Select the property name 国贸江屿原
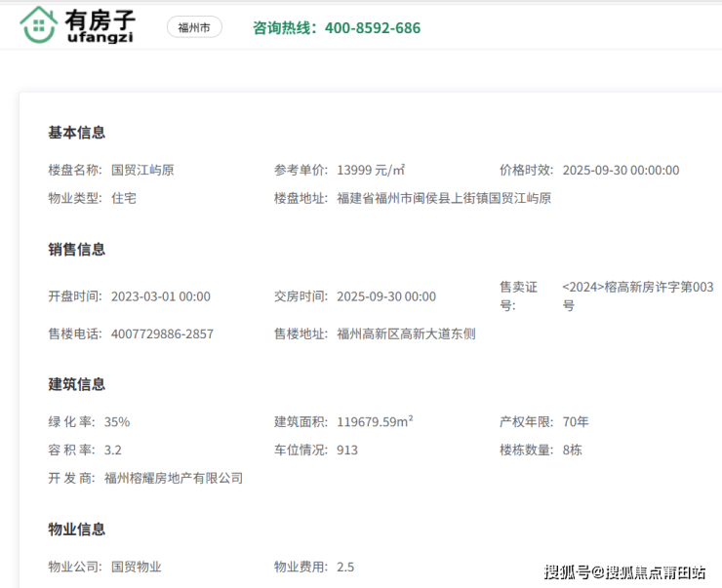The image size is (722, 588). coord(142,170)
